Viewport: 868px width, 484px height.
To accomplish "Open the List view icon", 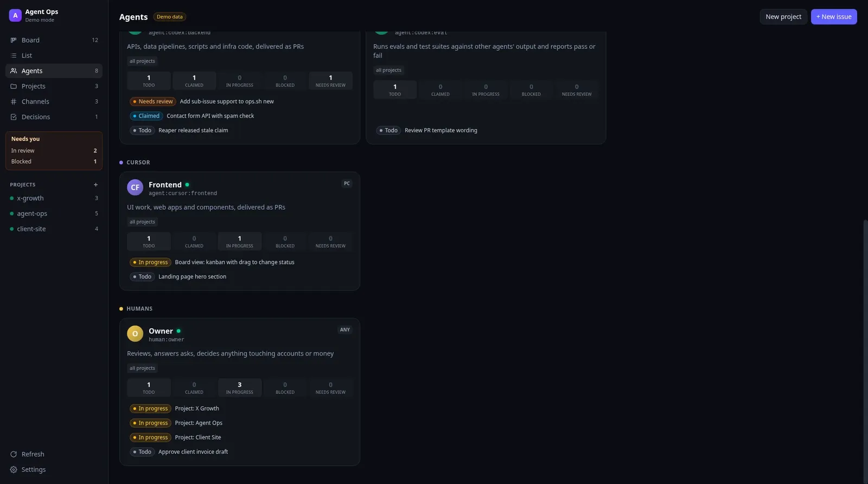I will (x=14, y=55).
